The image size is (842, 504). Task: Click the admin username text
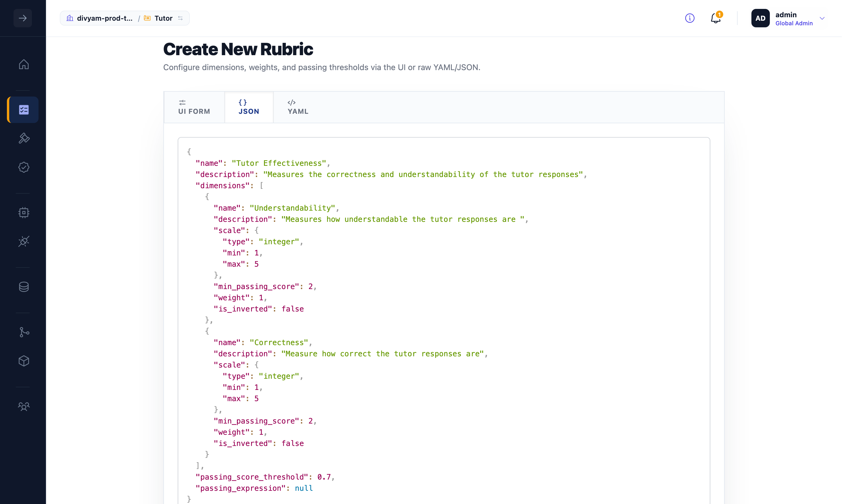pyautogui.click(x=786, y=15)
